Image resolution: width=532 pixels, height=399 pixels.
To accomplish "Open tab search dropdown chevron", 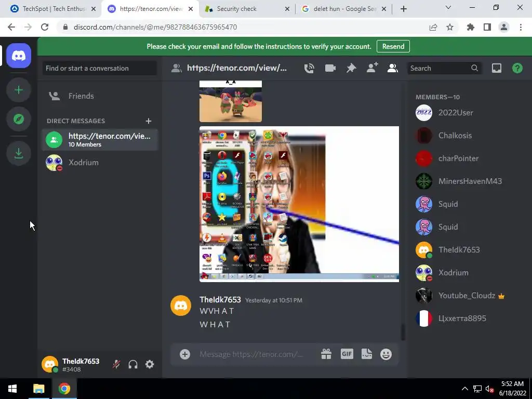I will (448, 7).
